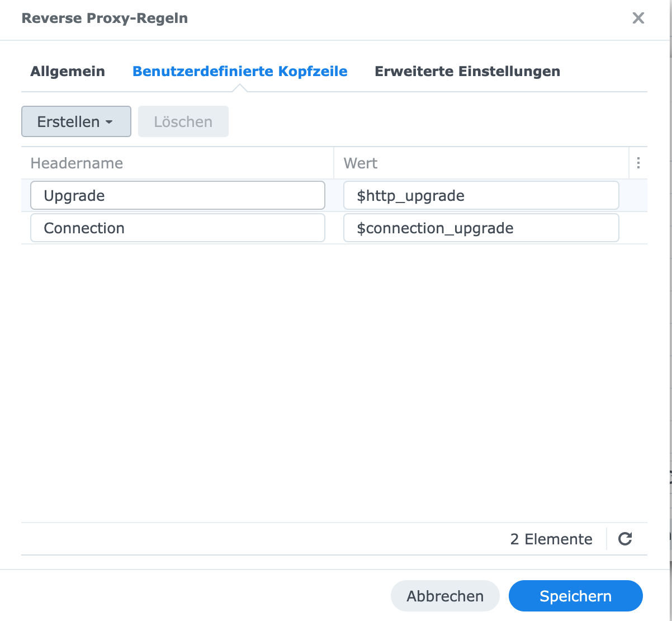This screenshot has width=672, height=621.
Task: Focus the $http_upgrade value field
Action: click(481, 196)
